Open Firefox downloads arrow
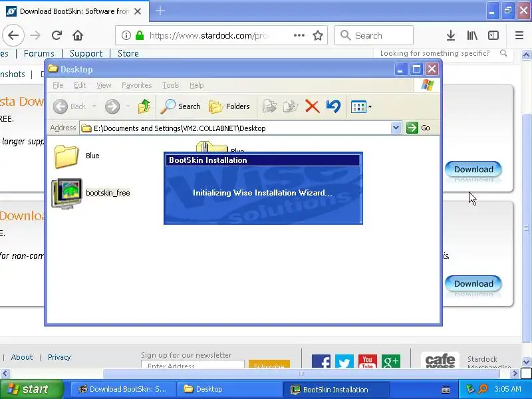The image size is (532, 399). tap(451, 35)
